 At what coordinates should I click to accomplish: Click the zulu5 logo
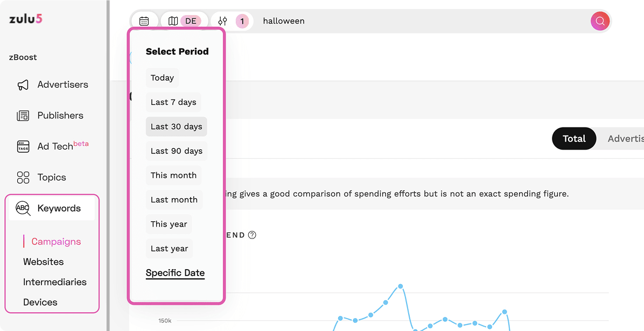coord(25,19)
